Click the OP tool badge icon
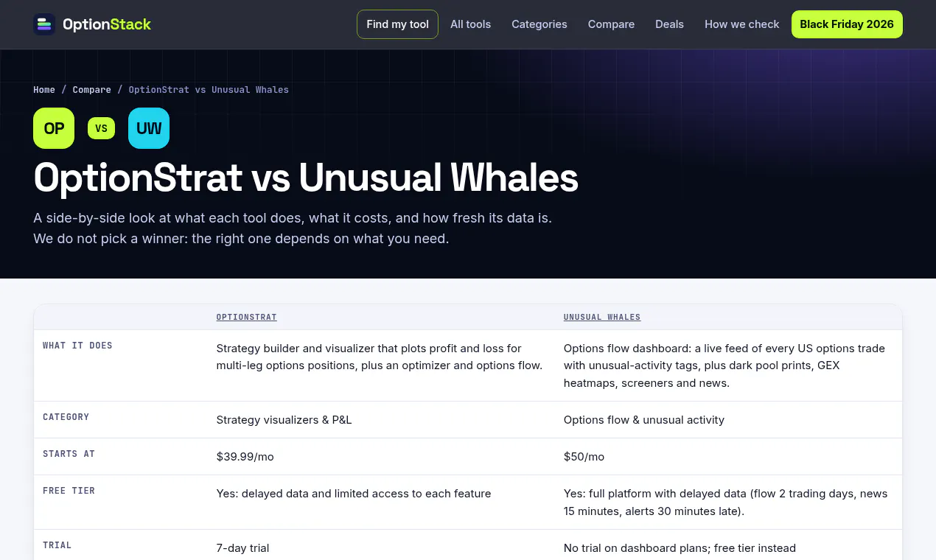 (54, 128)
